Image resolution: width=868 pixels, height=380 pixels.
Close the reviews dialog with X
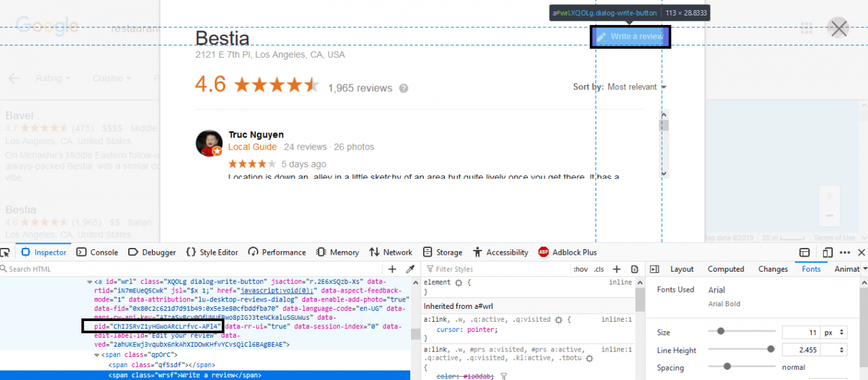(x=840, y=28)
